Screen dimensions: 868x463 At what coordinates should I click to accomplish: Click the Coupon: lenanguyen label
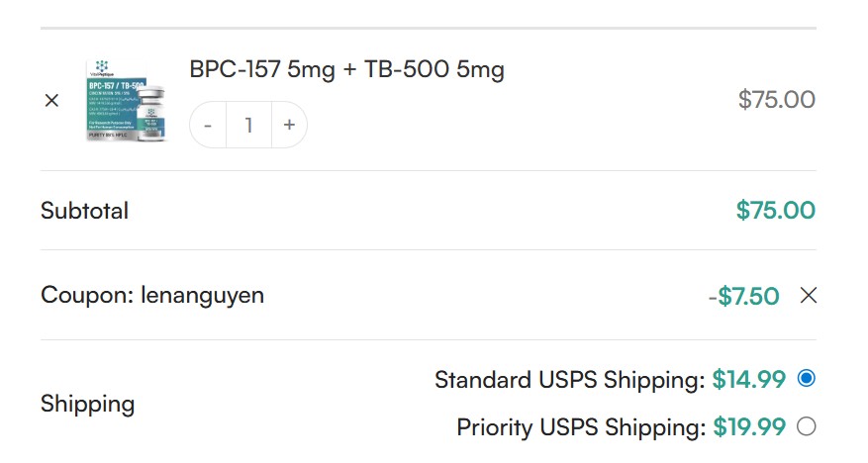[x=152, y=295]
